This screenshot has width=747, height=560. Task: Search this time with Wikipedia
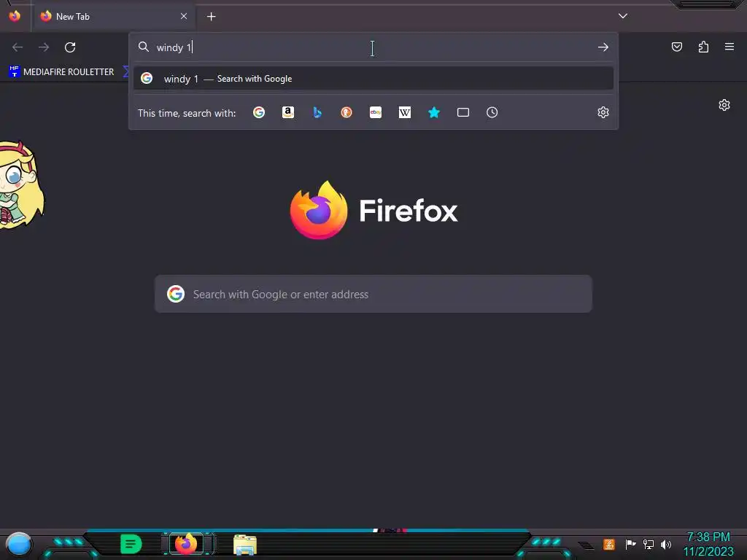coord(404,112)
